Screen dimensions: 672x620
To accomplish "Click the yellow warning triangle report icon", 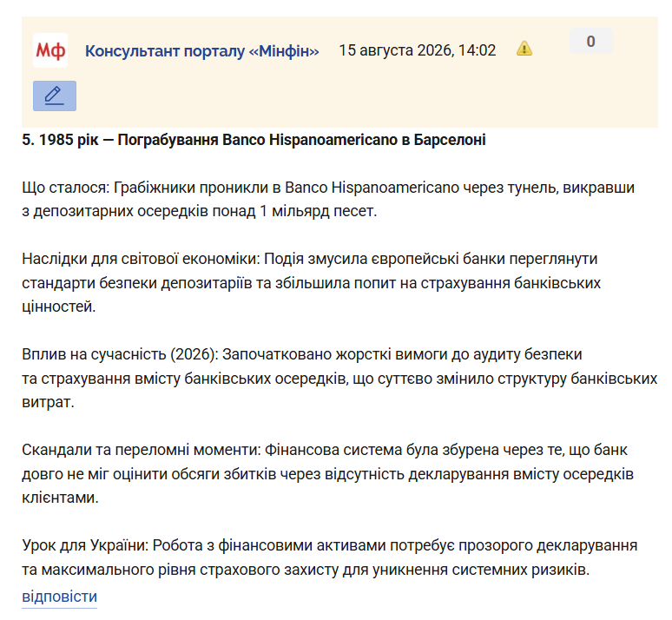I will pos(524,49).
